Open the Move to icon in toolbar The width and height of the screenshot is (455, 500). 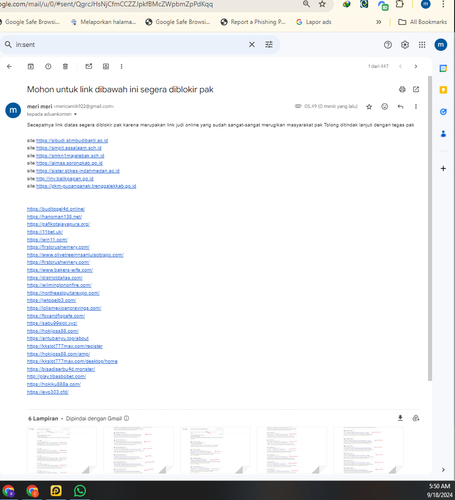coord(106,67)
